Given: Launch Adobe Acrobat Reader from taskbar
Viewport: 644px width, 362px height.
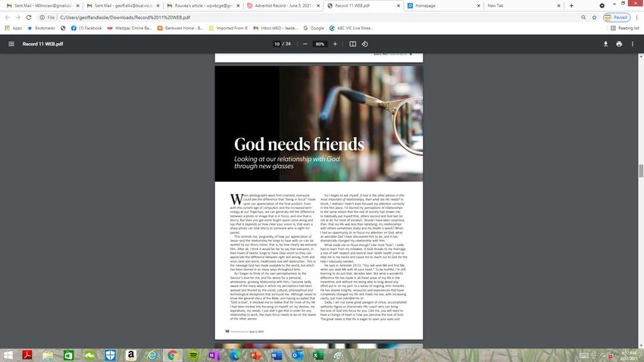Looking at the screenshot, I should point(27,355).
